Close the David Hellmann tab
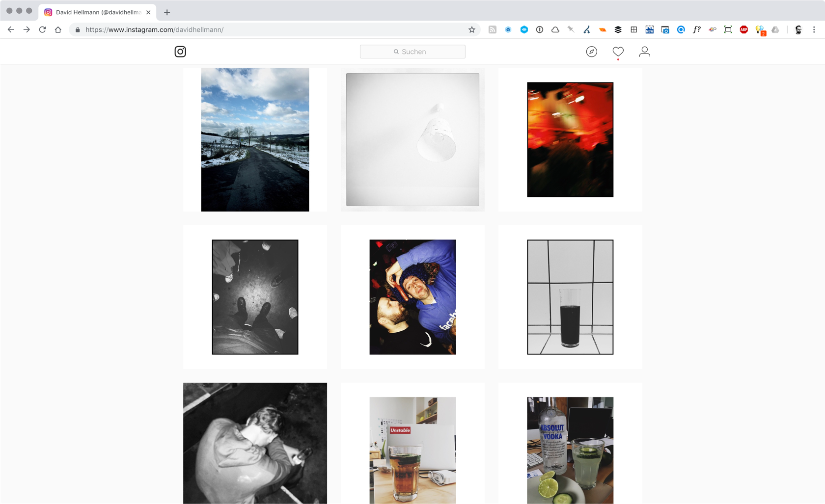This screenshot has height=504, width=825. click(148, 12)
